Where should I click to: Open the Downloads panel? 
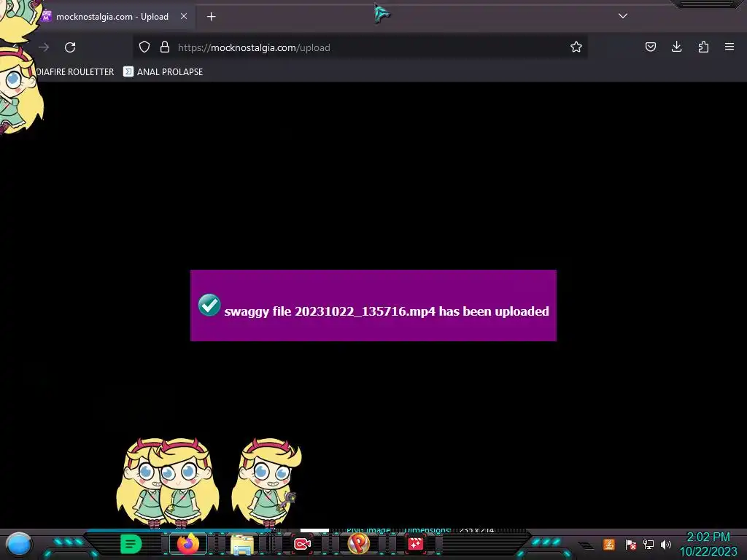pyautogui.click(x=676, y=47)
